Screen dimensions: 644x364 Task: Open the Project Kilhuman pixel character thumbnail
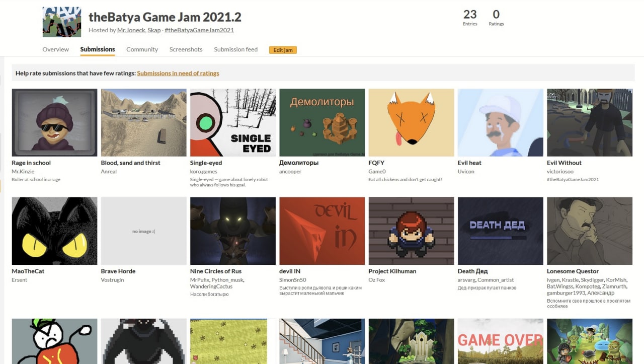point(411,231)
